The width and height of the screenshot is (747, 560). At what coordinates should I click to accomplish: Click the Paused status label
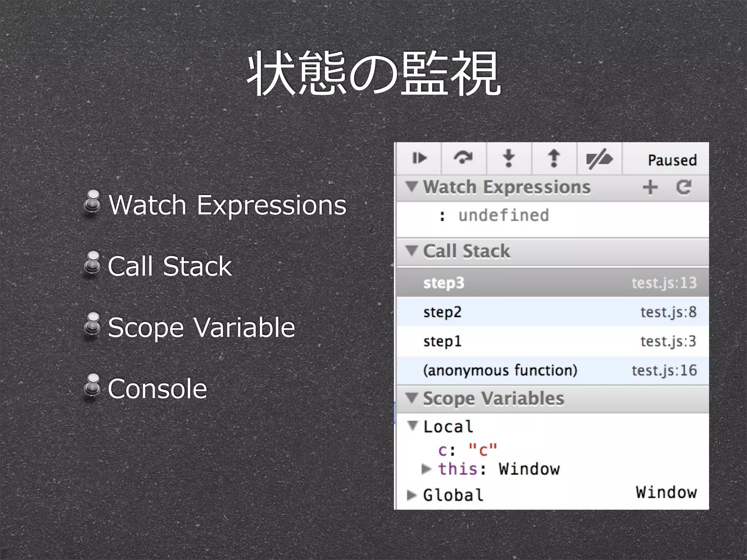(x=672, y=160)
